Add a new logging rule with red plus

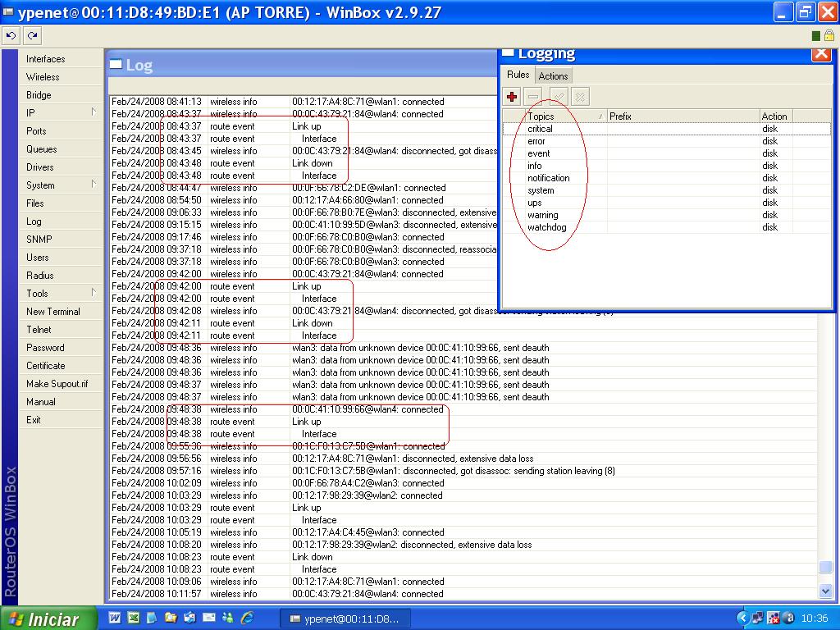coord(512,97)
